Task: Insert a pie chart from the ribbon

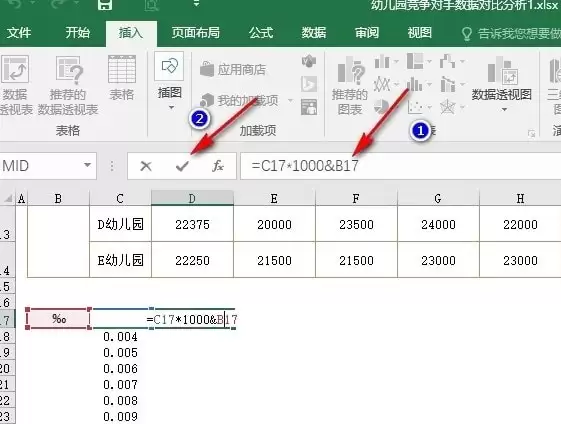Action: [x=381, y=107]
